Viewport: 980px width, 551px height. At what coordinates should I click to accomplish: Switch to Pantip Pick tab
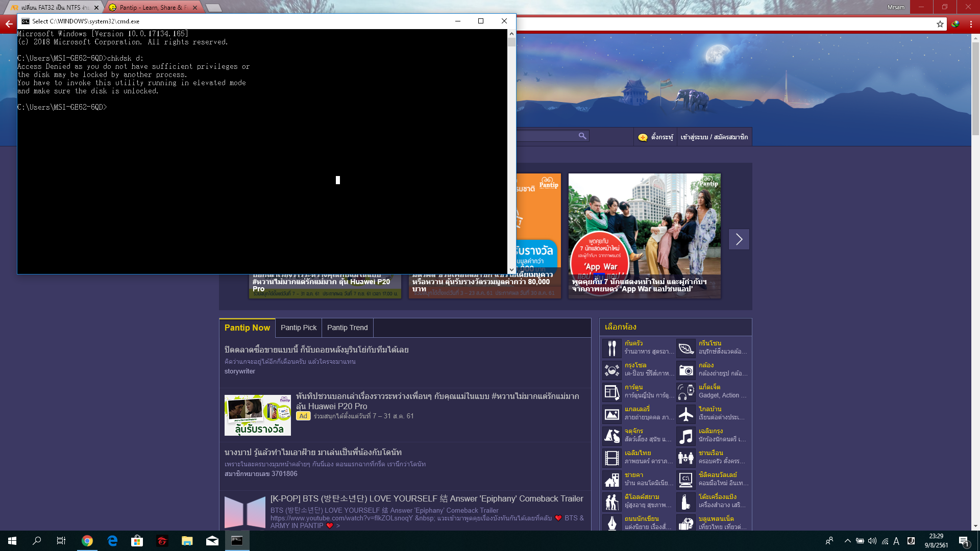[x=299, y=328]
